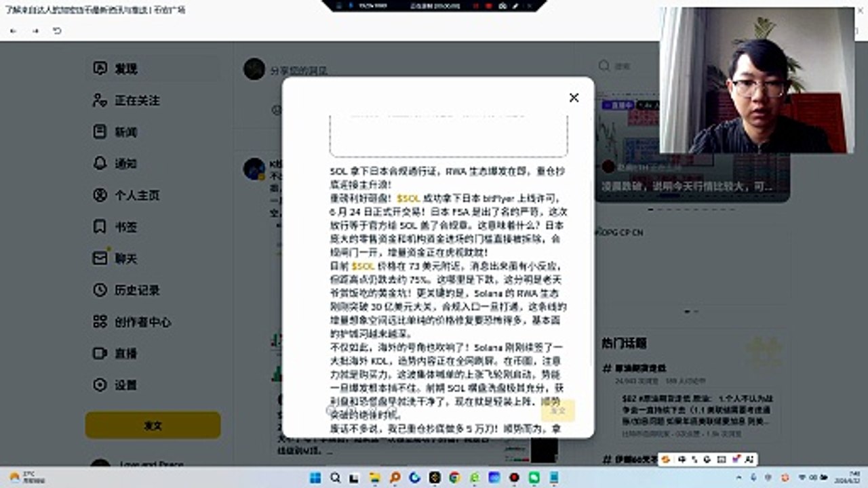Open 聊天 (Chat) in sidebar
Screen dimensions: 868x488
pyautogui.click(x=153, y=258)
